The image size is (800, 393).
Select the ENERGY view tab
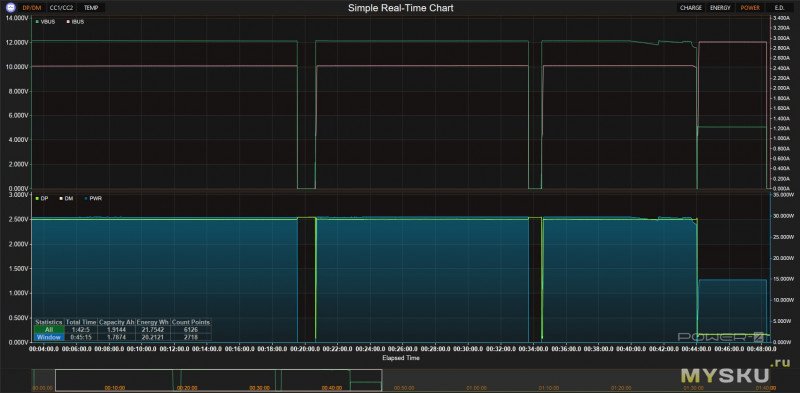pos(720,8)
